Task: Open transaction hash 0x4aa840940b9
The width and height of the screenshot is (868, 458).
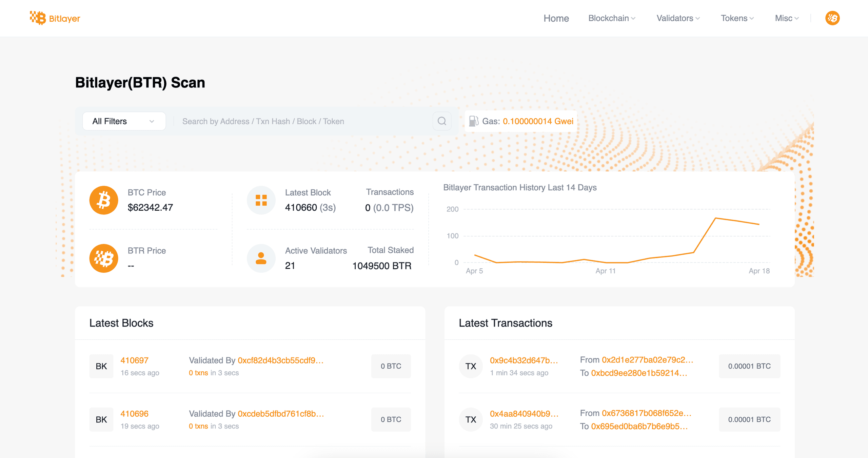Action: click(524, 414)
